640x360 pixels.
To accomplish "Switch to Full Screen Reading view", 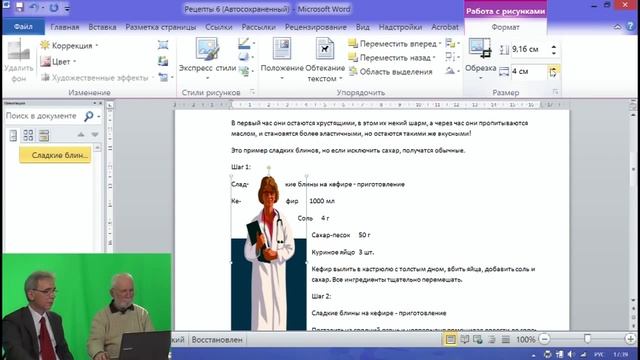I will (464, 339).
